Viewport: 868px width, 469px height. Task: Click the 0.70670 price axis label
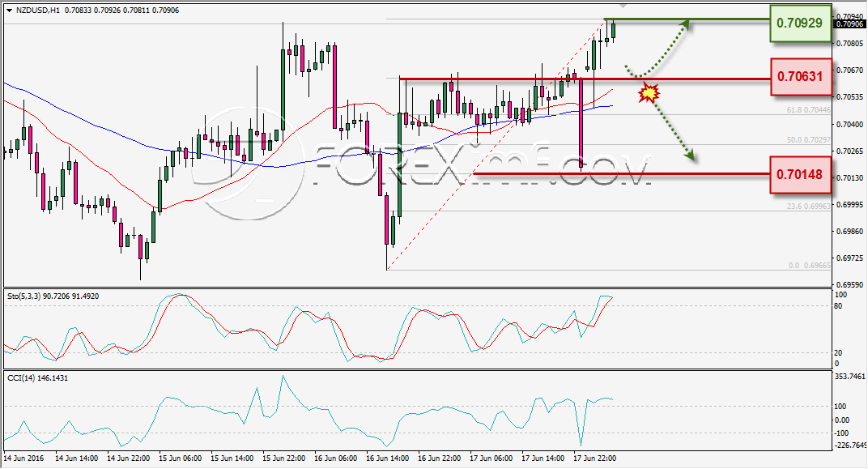pyautogui.click(x=849, y=70)
